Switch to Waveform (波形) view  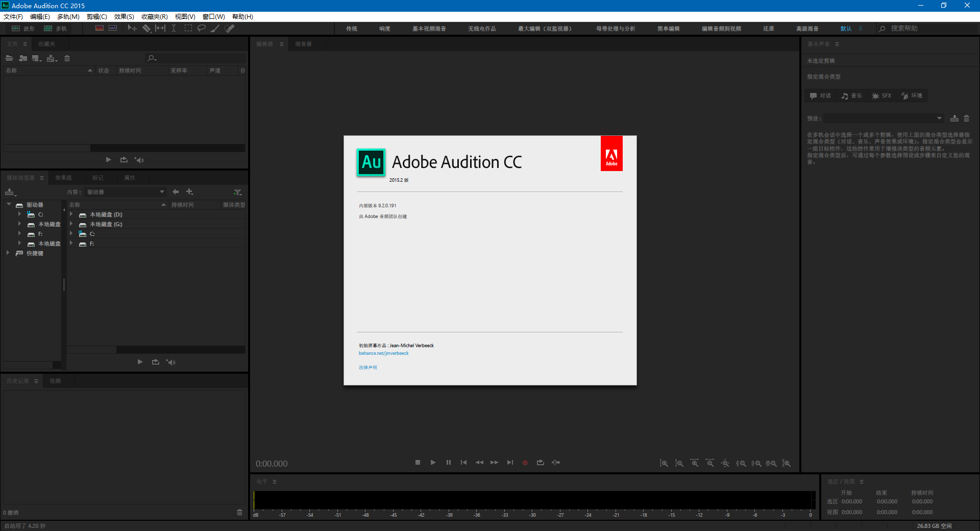[23, 29]
